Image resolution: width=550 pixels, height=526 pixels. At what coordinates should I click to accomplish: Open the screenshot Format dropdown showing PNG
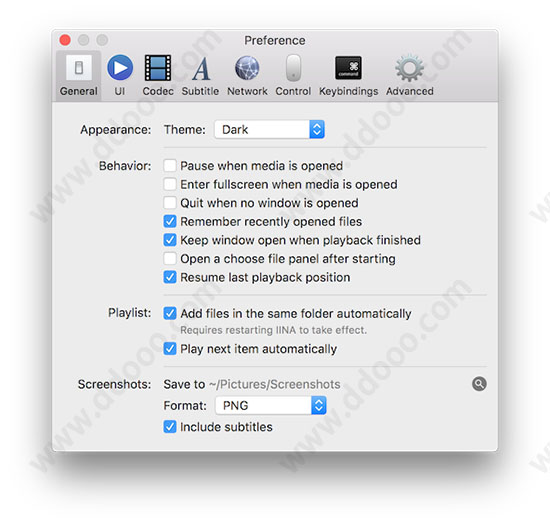271,405
